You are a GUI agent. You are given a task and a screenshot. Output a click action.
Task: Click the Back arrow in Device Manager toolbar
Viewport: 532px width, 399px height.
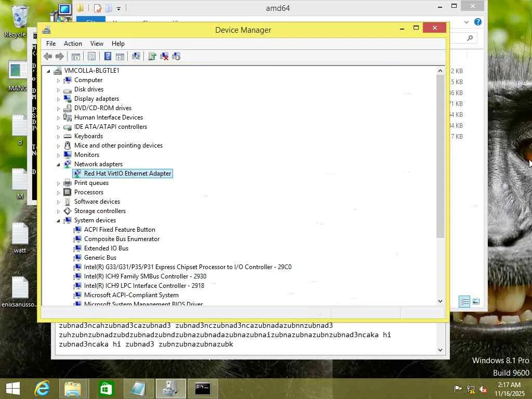pyautogui.click(x=48, y=56)
